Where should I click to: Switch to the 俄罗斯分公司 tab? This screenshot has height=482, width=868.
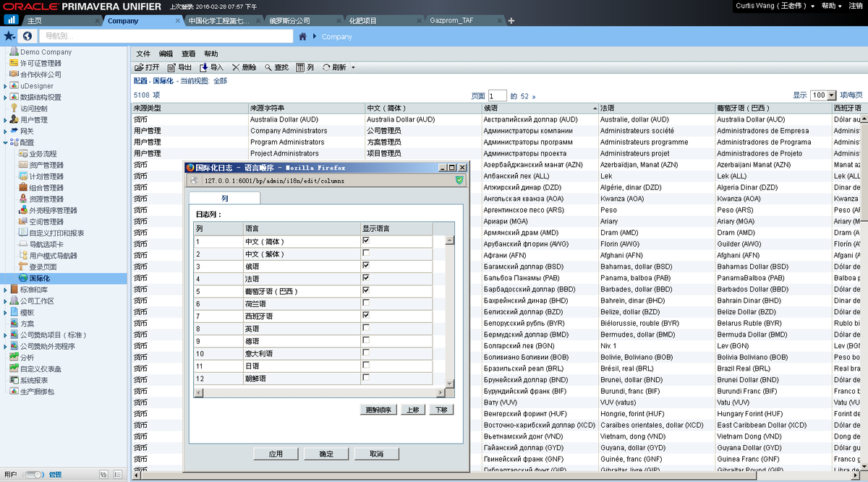click(x=288, y=21)
